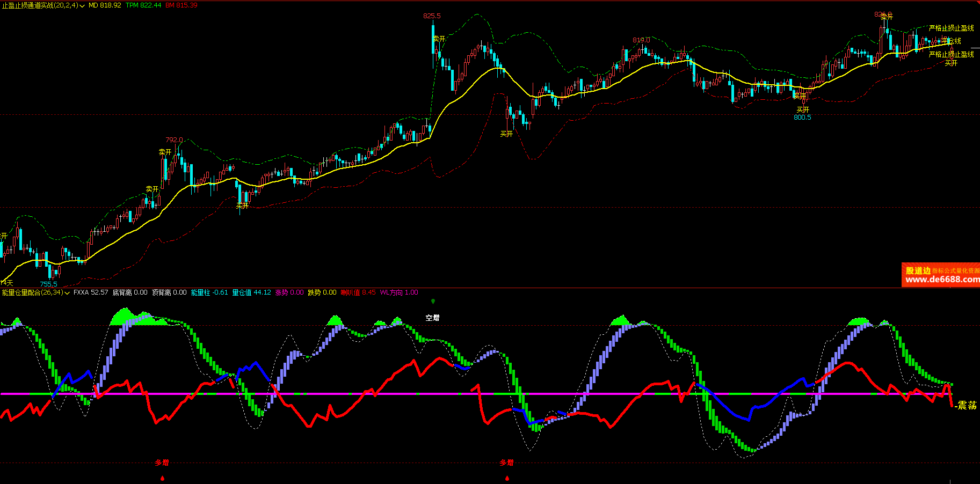Image resolution: width=980 pixels, height=484 pixels.
Task: Click the yellow 震荡 status label
Action: [967, 406]
